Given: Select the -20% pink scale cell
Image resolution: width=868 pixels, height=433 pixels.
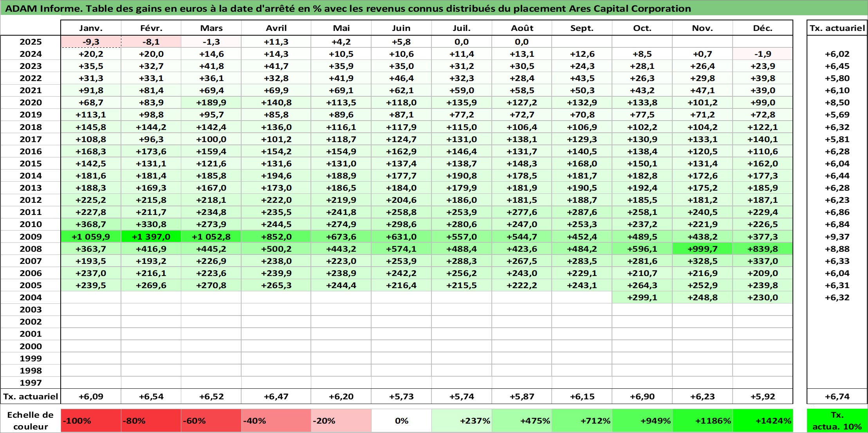Looking at the screenshot, I should click(x=341, y=421).
